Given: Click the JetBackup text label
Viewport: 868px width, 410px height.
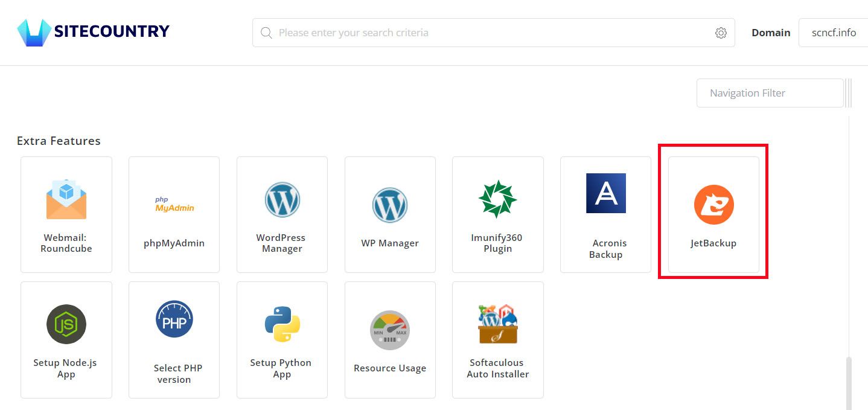Looking at the screenshot, I should (713, 243).
